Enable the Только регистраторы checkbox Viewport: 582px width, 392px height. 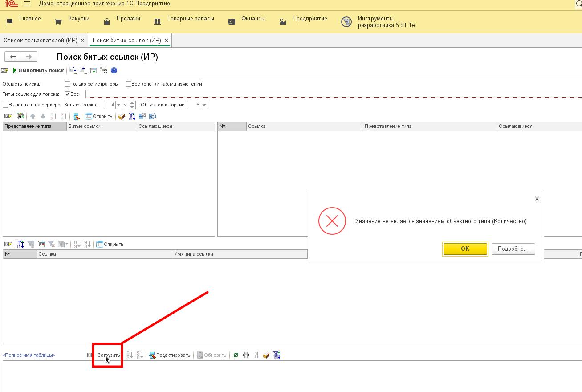click(68, 84)
